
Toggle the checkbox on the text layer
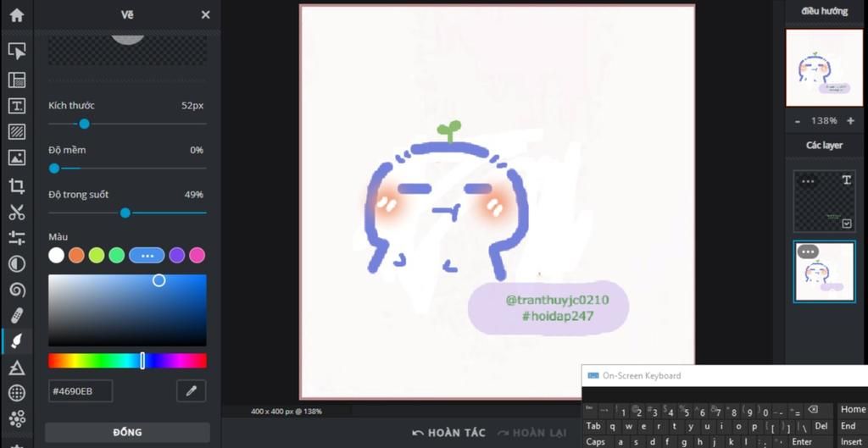pos(847,224)
